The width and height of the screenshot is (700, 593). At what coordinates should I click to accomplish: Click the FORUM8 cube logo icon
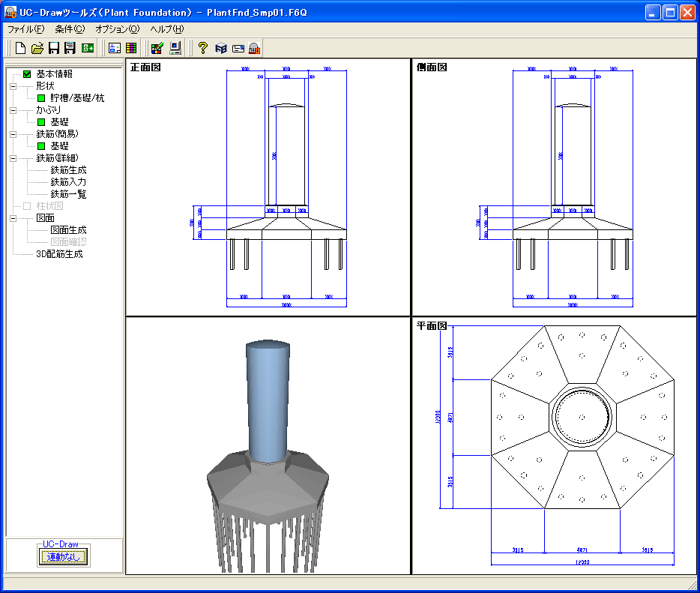point(221,48)
